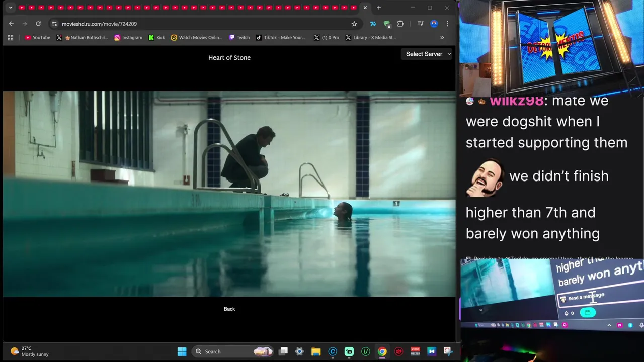The image size is (644, 362).
Task: Open the tab search dropdown arrow
Action: [10, 8]
